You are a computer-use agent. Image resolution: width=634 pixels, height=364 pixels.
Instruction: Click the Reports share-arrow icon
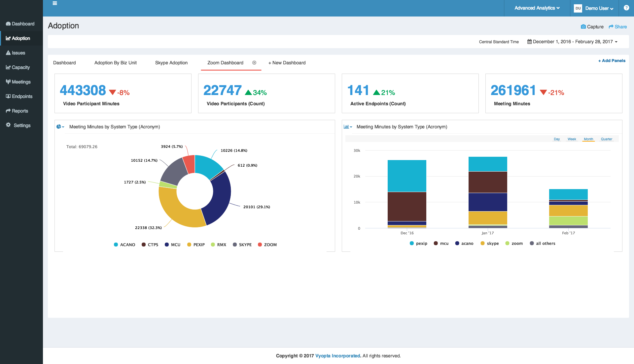pyautogui.click(x=8, y=111)
